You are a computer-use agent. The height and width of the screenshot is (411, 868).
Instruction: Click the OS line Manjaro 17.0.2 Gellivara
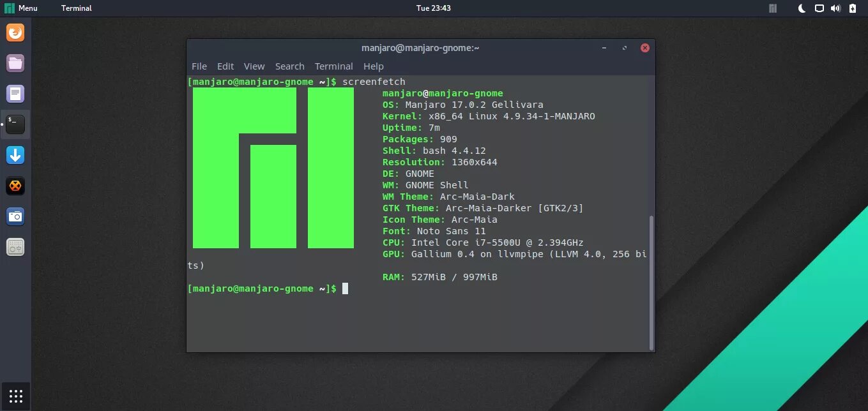[463, 105]
